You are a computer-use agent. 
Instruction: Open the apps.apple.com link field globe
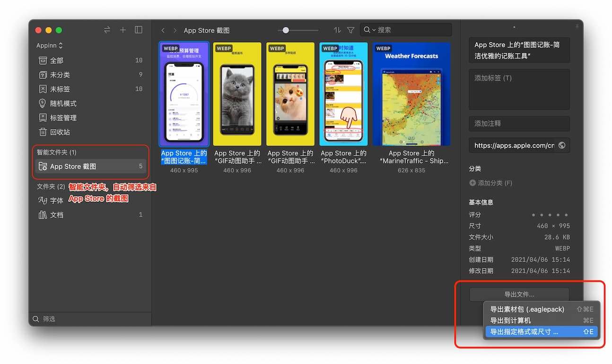pos(562,145)
